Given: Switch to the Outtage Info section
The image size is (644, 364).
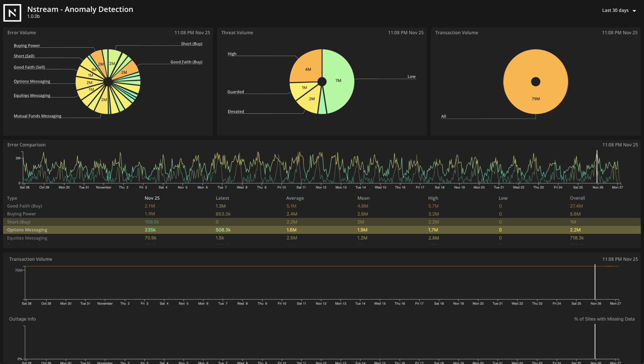Looking at the screenshot, I should click(x=22, y=319).
